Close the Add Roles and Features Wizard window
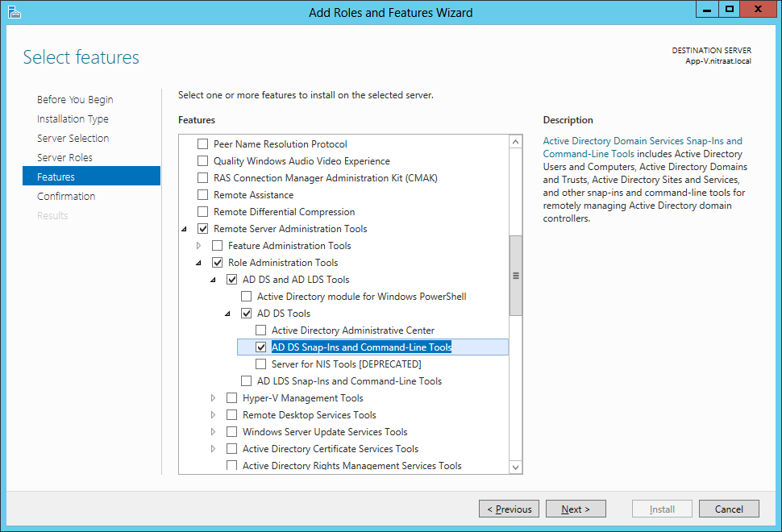This screenshot has height=532, width=782. [x=758, y=10]
